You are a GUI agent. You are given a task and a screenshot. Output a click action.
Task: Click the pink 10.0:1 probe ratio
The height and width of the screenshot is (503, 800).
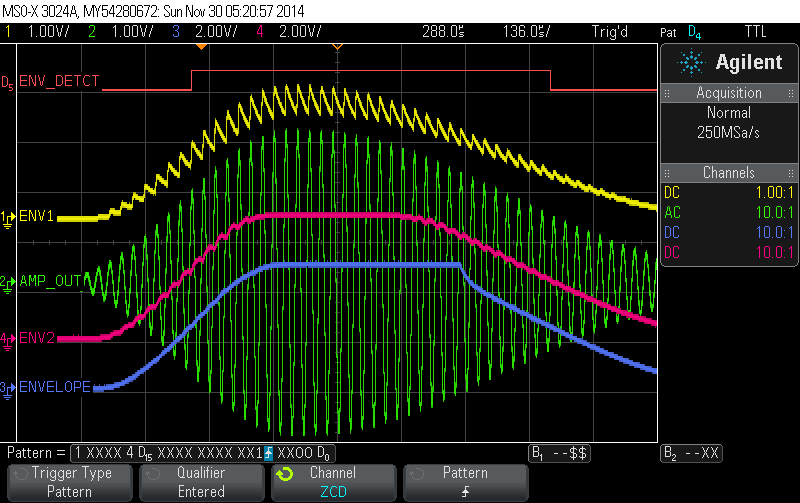tap(774, 252)
